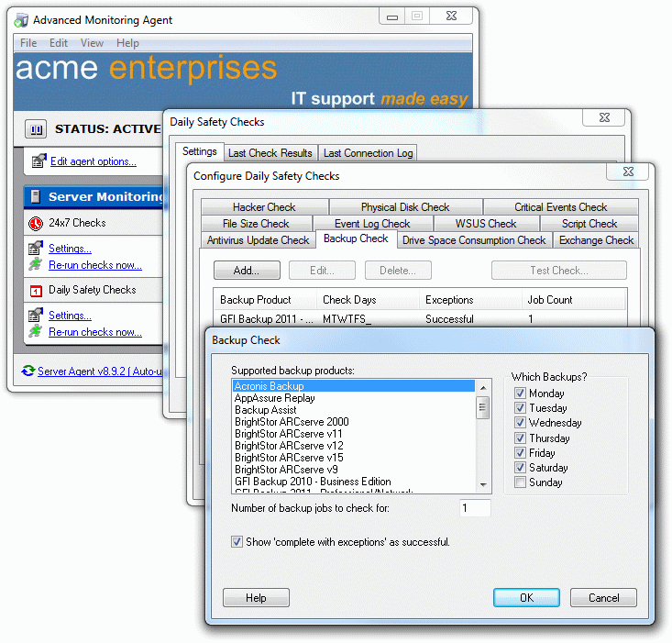Select BrightStor ARCserve 2000
672x643 pixels.
tap(354, 422)
